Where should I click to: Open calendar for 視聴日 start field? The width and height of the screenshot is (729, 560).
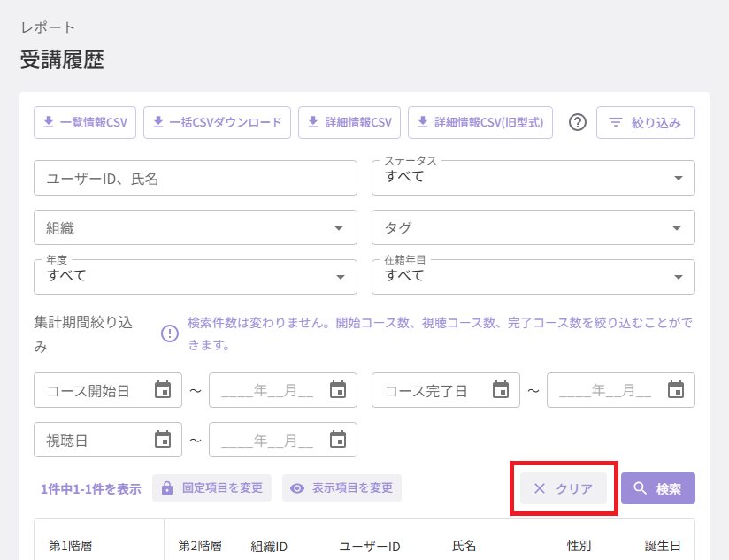click(163, 440)
